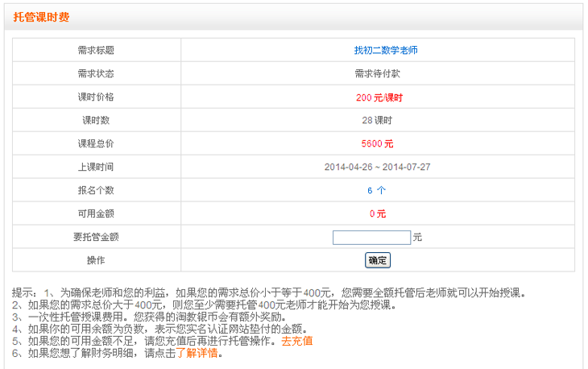The image size is (588, 369).
Task: Click the 需求标题 row label
Action: point(96,50)
